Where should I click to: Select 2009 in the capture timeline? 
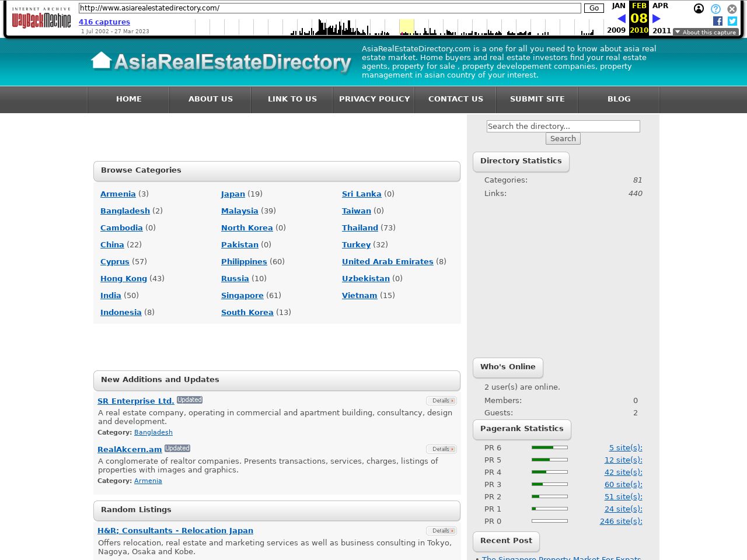click(x=616, y=30)
